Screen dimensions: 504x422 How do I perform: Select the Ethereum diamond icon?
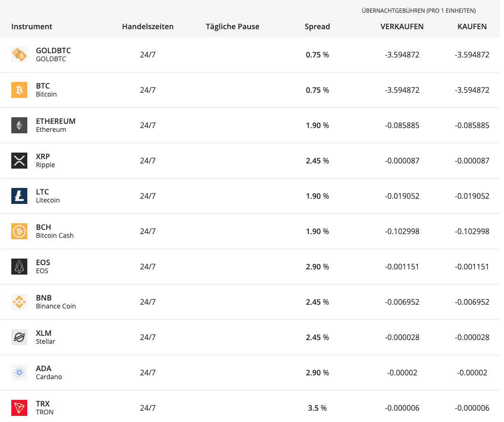19,125
